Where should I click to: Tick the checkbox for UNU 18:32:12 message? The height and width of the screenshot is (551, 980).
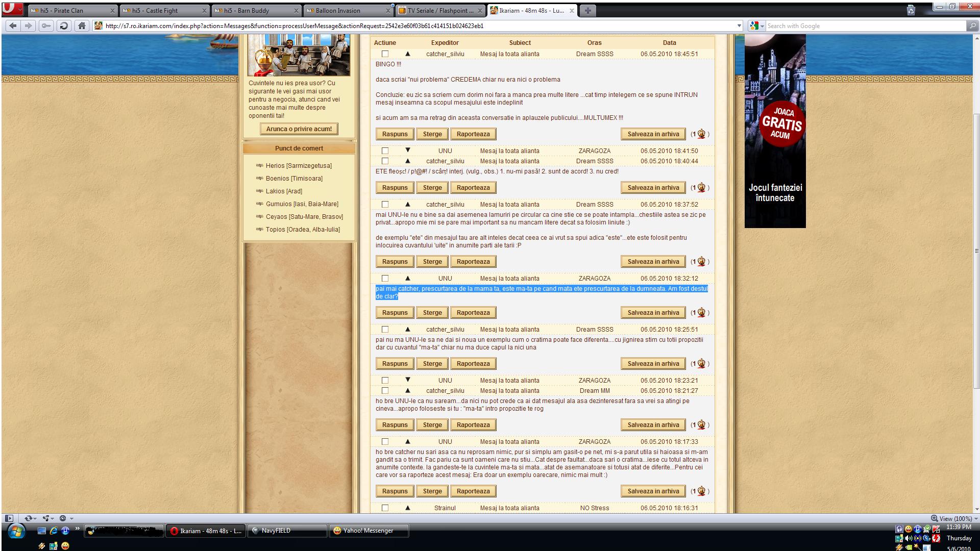(385, 279)
